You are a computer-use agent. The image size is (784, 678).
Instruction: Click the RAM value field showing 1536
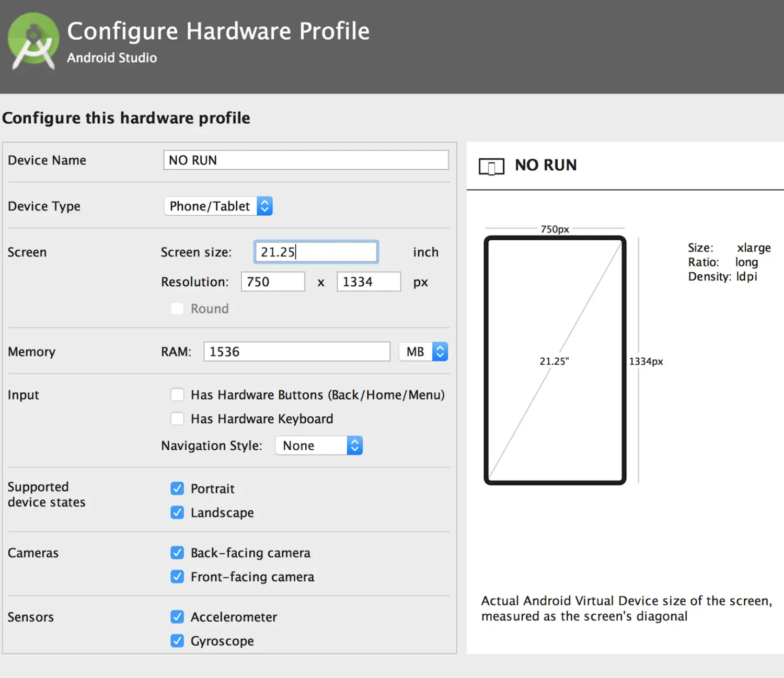click(297, 352)
